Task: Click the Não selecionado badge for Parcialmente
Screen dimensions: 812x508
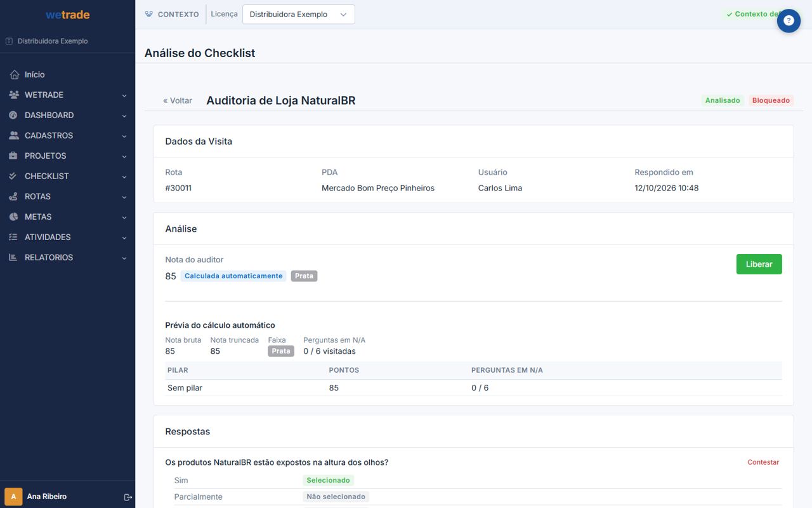Action: (336, 497)
